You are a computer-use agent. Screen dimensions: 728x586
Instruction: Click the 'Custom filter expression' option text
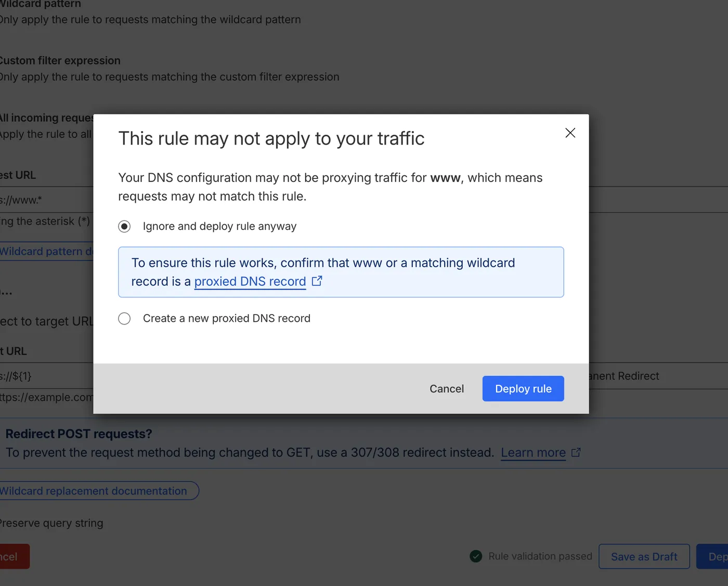tap(60, 61)
